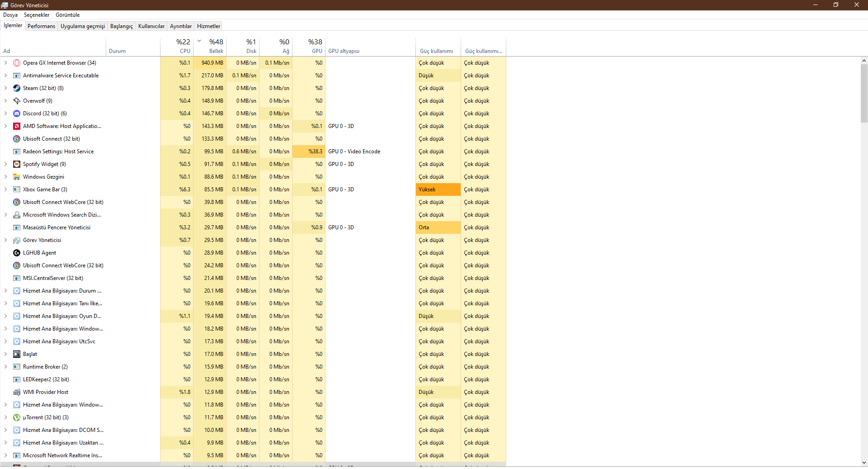Image resolution: width=868 pixels, height=469 pixels.
Task: Click the Hizmet Ana Bilgisayarı DCOM gear icon
Action: tap(17, 430)
